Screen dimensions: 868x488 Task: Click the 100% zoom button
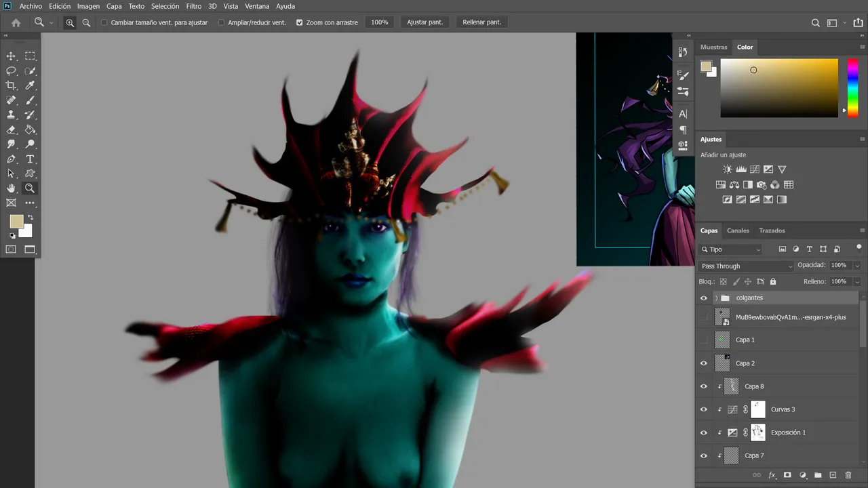tap(380, 22)
